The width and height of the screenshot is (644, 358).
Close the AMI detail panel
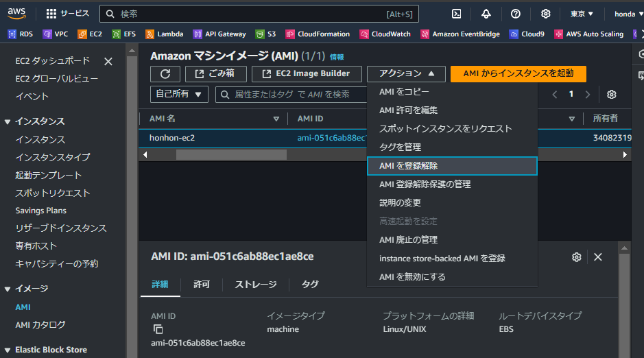pyautogui.click(x=598, y=257)
